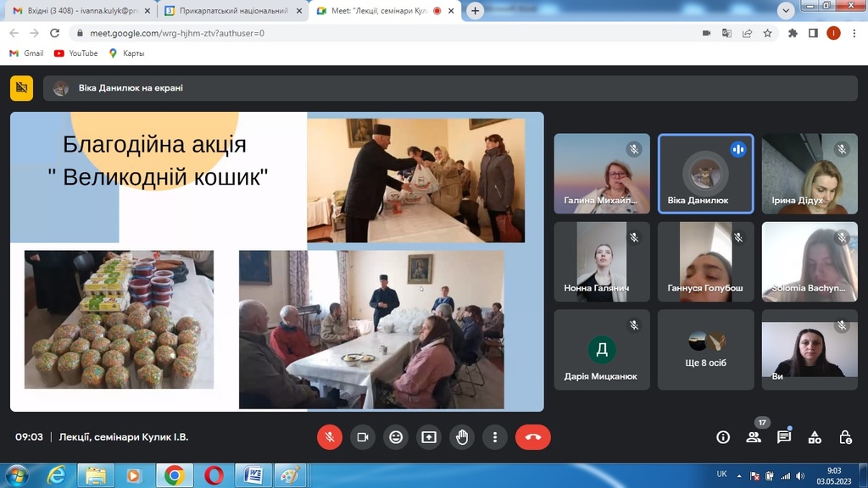This screenshot has width=868, height=488.
Task: Open host controls lock icon
Action: [x=845, y=437]
